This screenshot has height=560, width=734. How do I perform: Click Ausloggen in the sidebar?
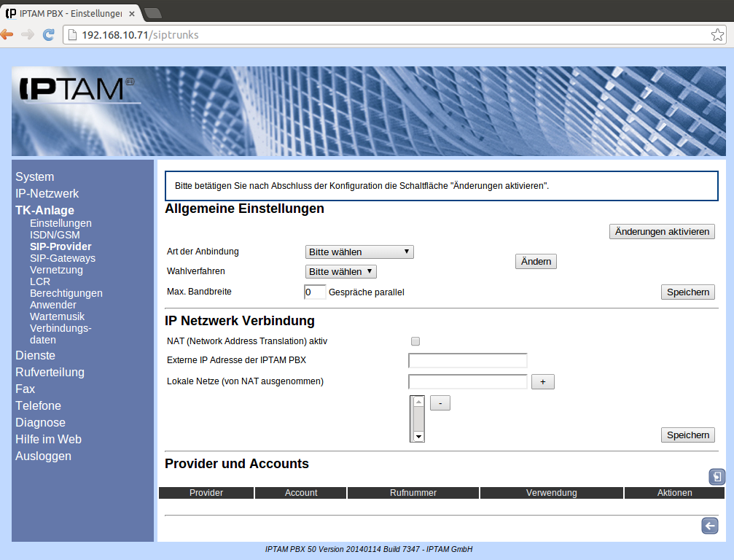tap(43, 456)
